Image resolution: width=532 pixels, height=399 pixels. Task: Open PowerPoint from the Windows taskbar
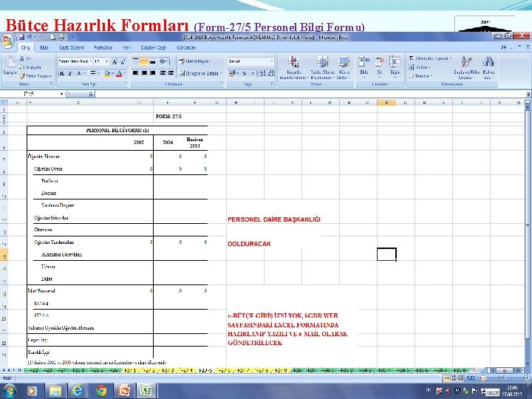124,391
